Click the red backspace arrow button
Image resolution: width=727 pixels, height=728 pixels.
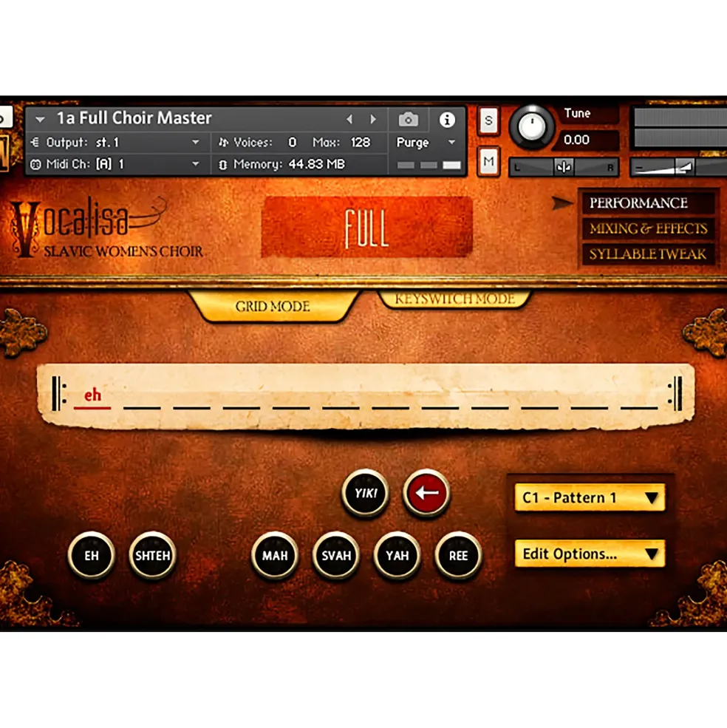[x=426, y=493]
